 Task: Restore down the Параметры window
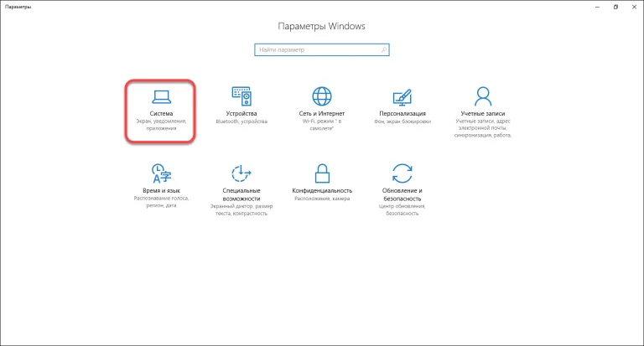click(x=615, y=7)
